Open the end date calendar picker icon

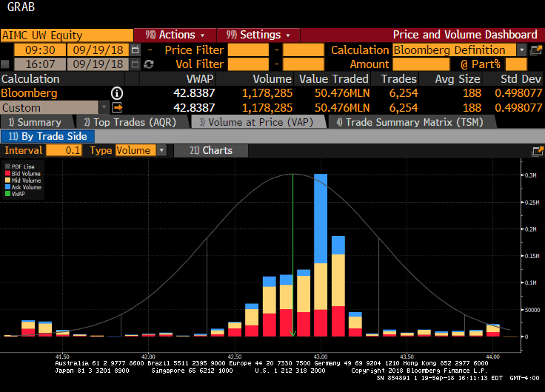click(x=135, y=64)
